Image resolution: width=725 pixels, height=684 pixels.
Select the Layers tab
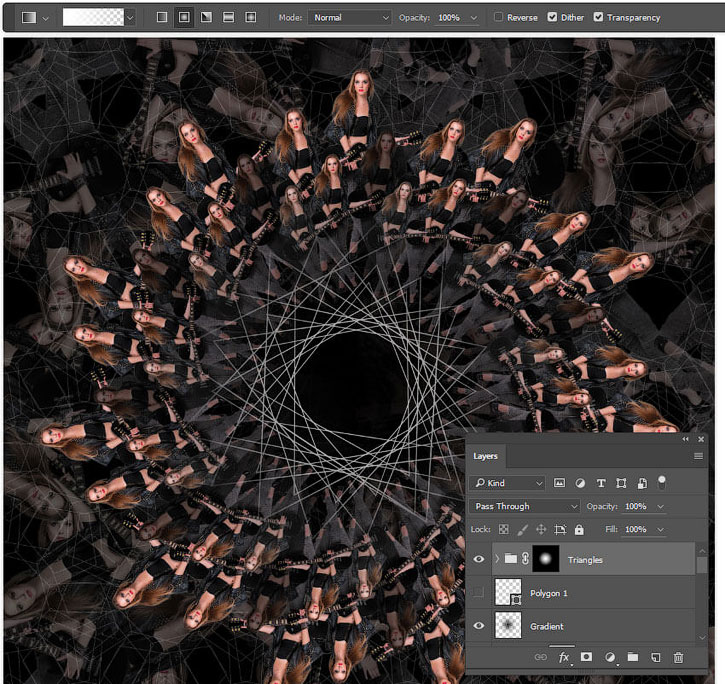(485, 456)
